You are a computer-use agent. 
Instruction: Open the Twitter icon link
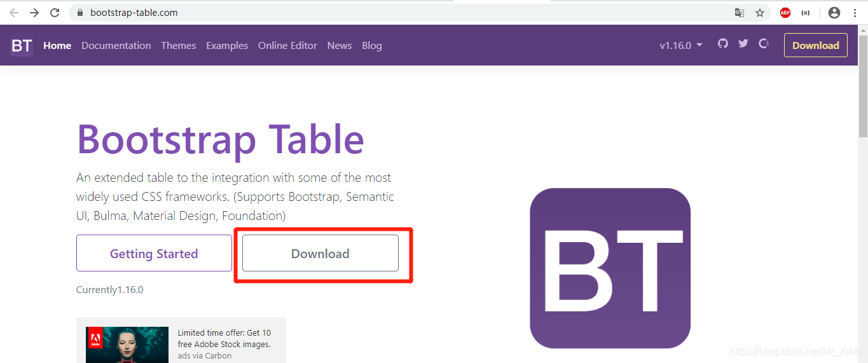pyautogui.click(x=743, y=44)
